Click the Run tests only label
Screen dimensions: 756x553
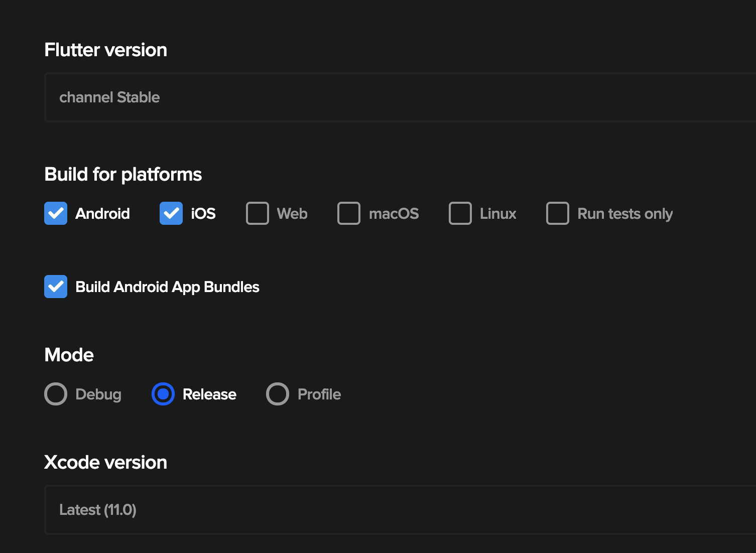coord(625,214)
